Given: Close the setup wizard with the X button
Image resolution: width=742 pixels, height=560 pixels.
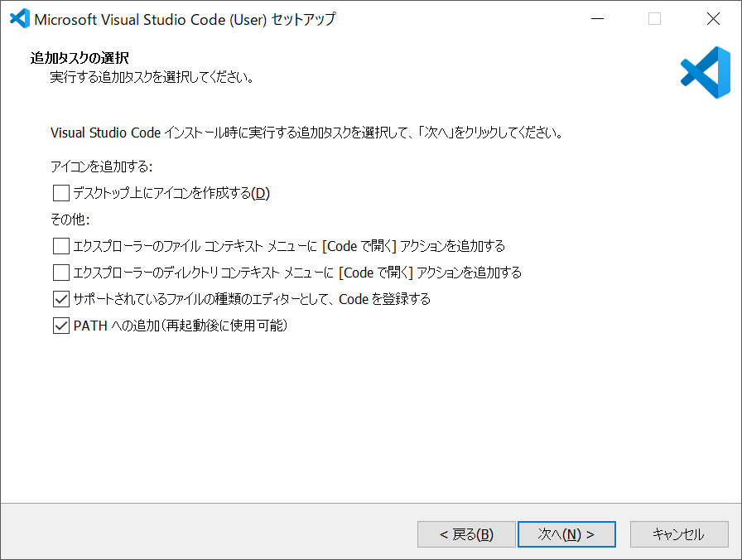Looking at the screenshot, I should point(714,18).
